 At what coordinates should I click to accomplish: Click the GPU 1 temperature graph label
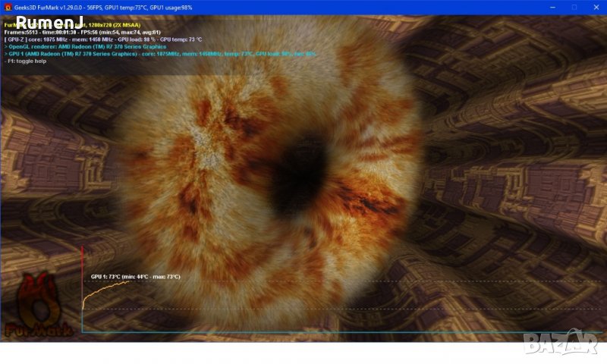click(135, 277)
